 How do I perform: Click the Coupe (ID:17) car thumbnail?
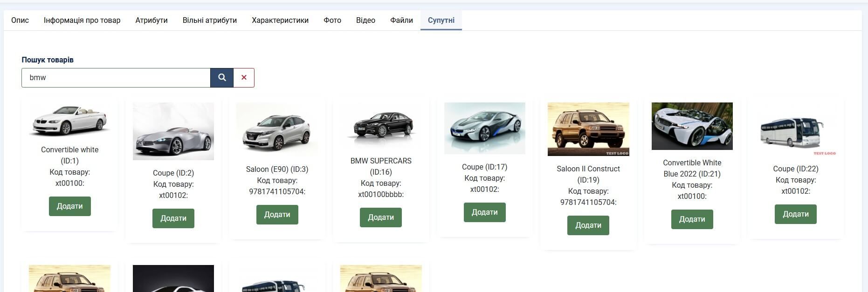click(x=485, y=128)
